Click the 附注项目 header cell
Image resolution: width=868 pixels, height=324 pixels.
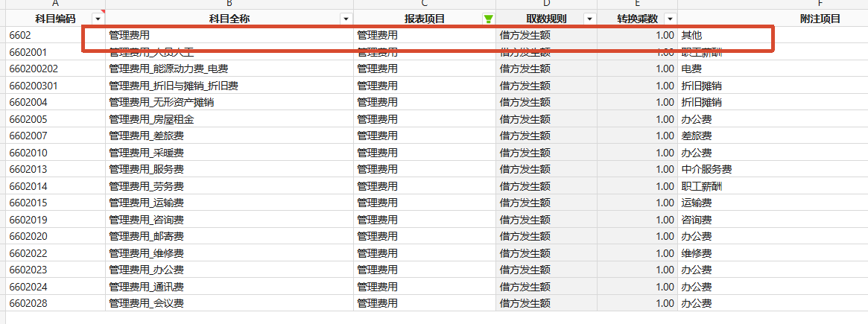pos(773,19)
